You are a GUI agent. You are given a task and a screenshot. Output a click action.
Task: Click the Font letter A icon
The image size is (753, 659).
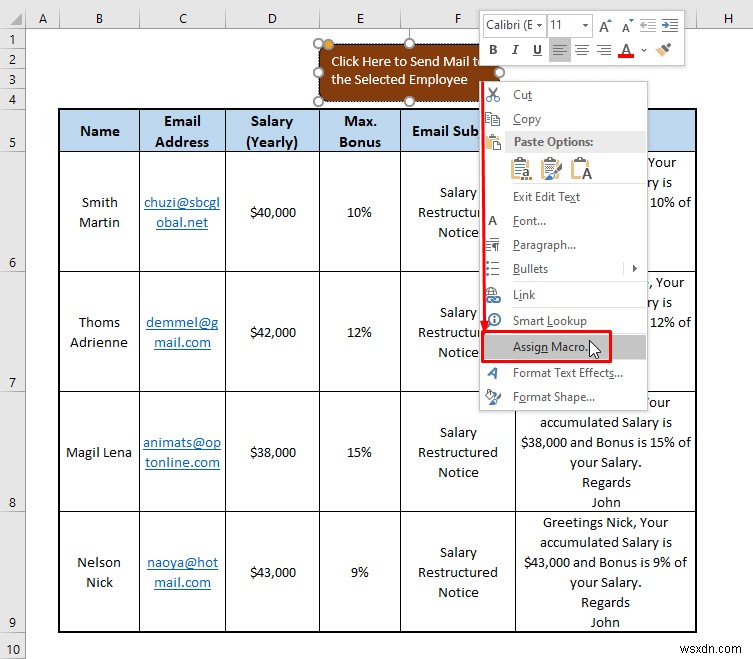click(x=493, y=221)
